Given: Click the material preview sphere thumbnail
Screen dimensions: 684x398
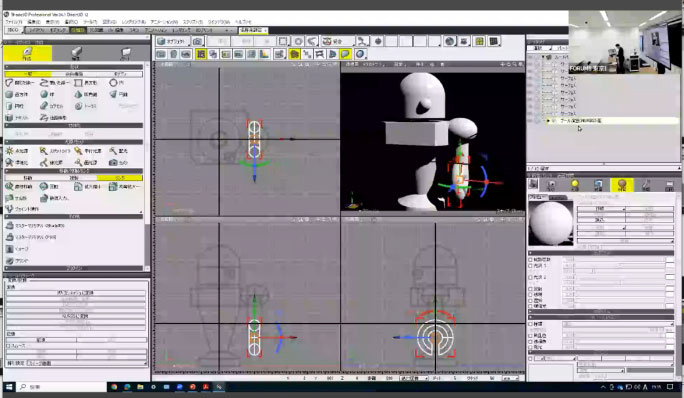Looking at the screenshot, I should tap(551, 223).
